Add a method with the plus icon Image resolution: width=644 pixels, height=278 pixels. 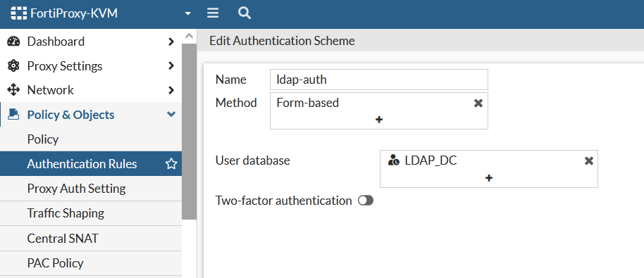coord(379,120)
